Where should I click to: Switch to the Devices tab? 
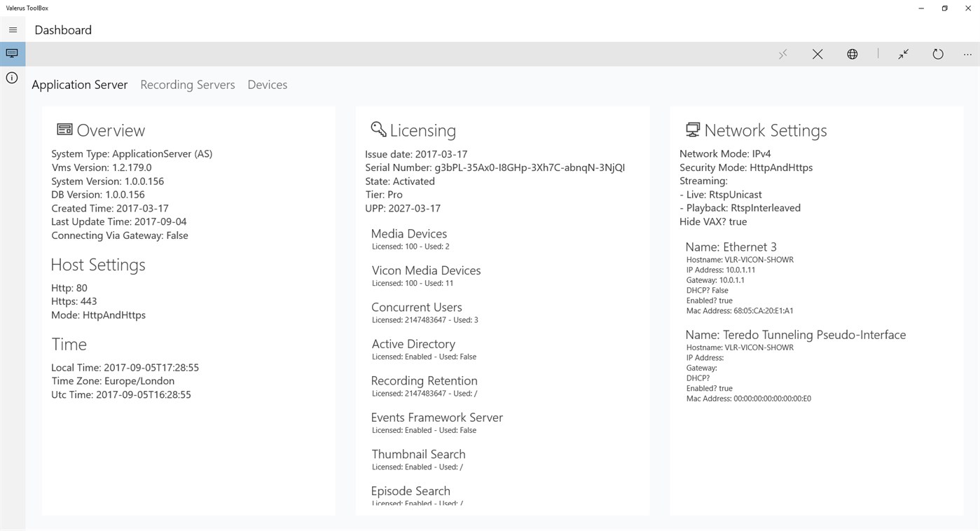point(267,84)
